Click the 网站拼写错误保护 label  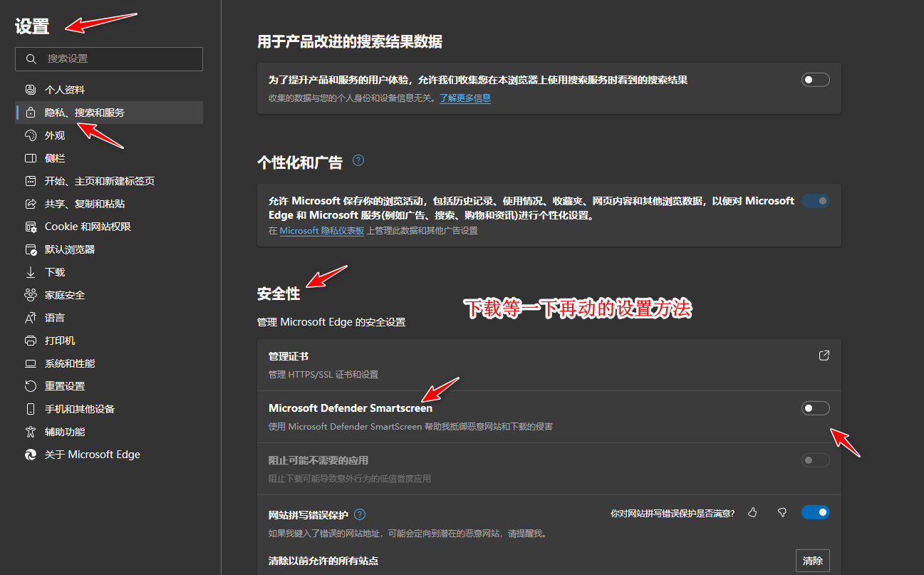pos(308,515)
